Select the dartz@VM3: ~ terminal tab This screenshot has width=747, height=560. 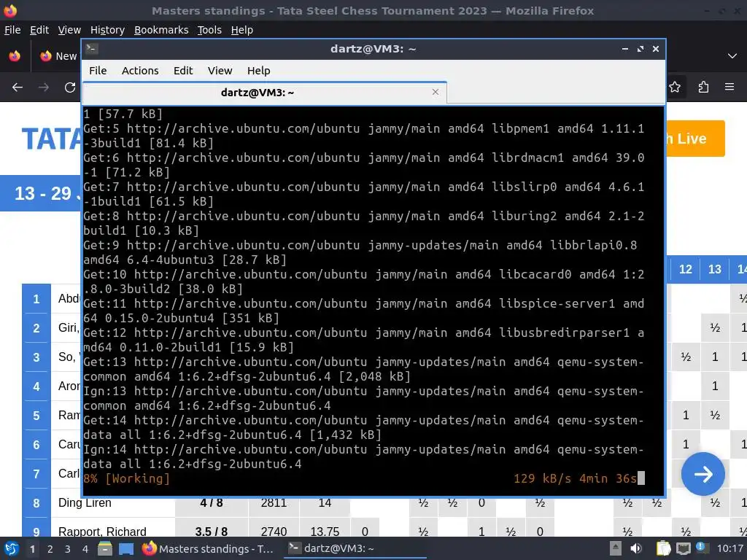265,93
